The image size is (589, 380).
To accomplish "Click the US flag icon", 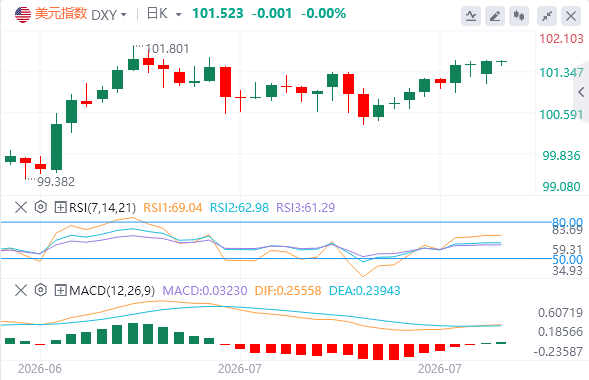I will tap(23, 15).
